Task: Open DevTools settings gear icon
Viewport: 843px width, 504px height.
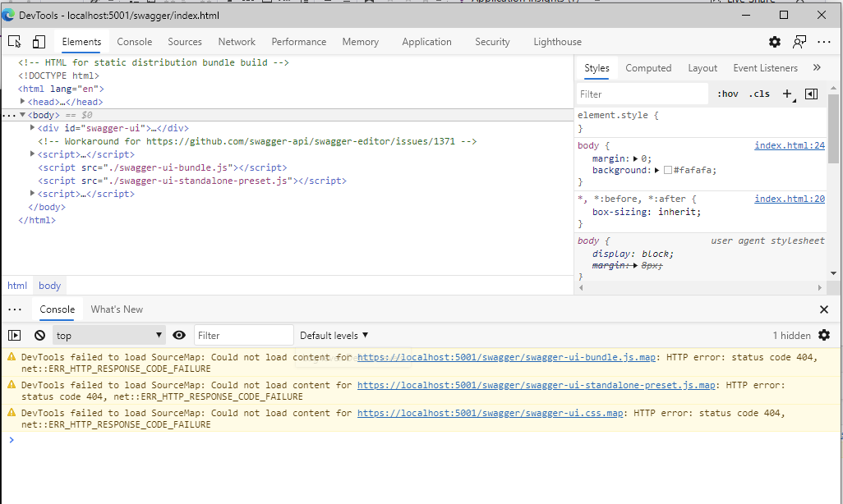Action: point(774,42)
